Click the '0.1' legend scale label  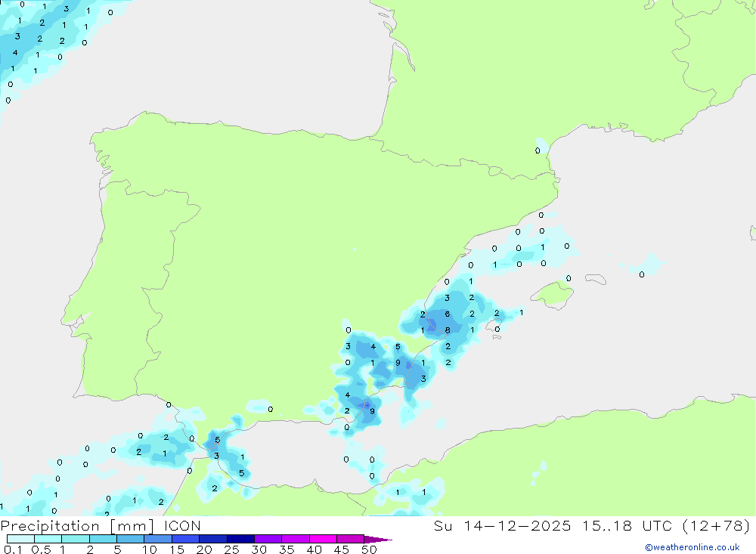[13, 549]
